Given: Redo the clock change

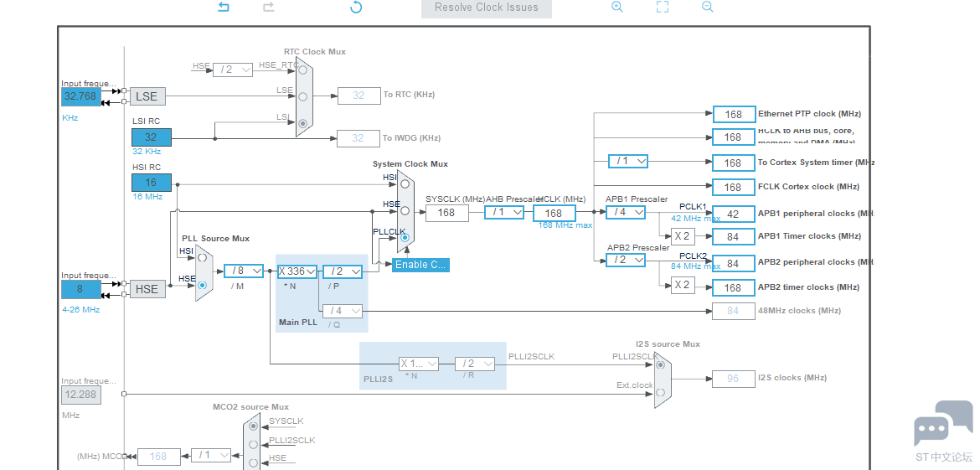Looking at the screenshot, I should point(269,8).
